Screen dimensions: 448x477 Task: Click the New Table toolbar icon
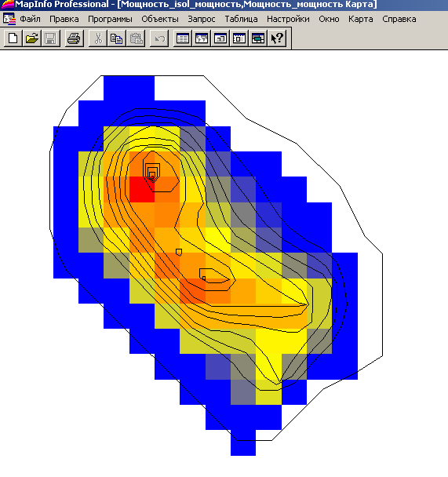point(13,38)
